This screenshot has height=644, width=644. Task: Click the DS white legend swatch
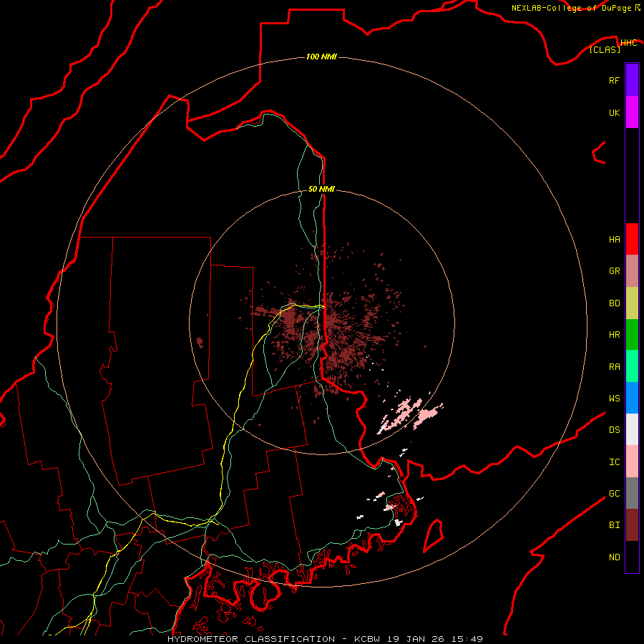(632, 429)
